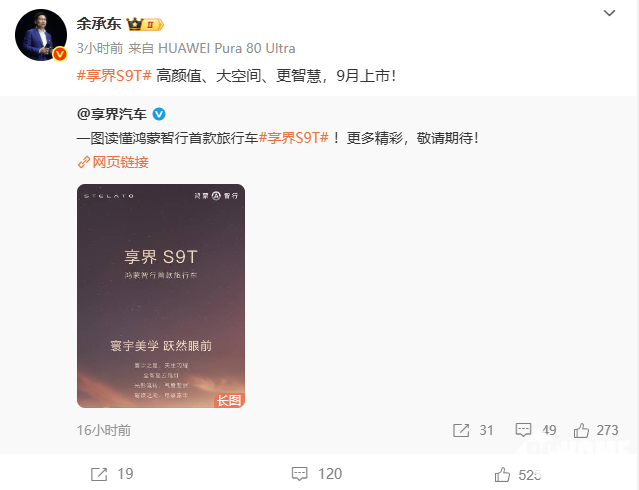The height and width of the screenshot is (490, 639).
Task: Open the 网页链接 web link
Action: [113, 162]
